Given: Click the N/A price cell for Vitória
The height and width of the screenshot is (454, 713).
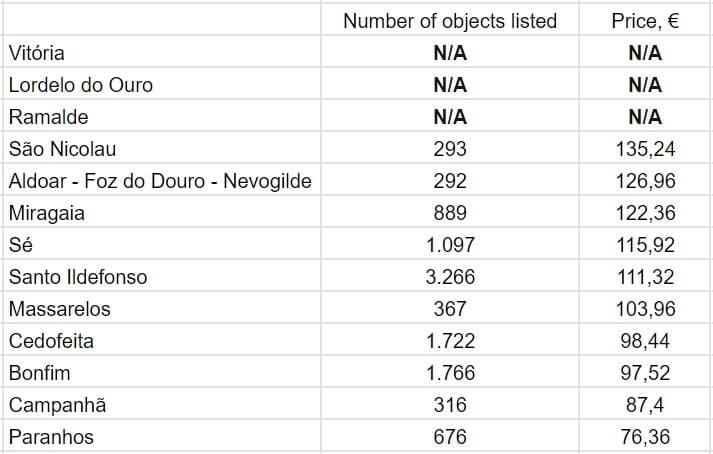Looking at the screenshot, I should [645, 53].
